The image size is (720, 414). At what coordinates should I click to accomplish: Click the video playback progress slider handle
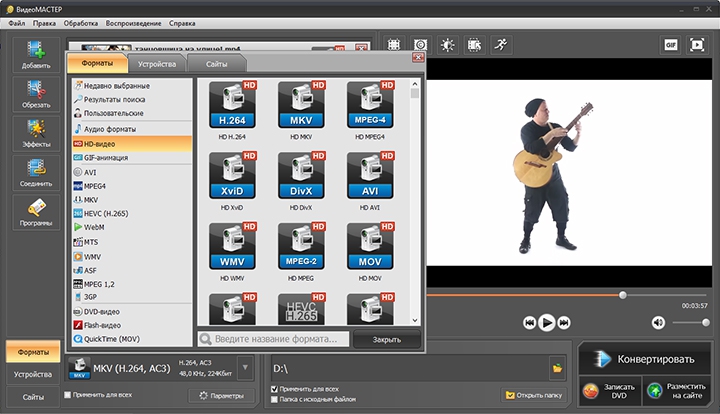click(623, 295)
